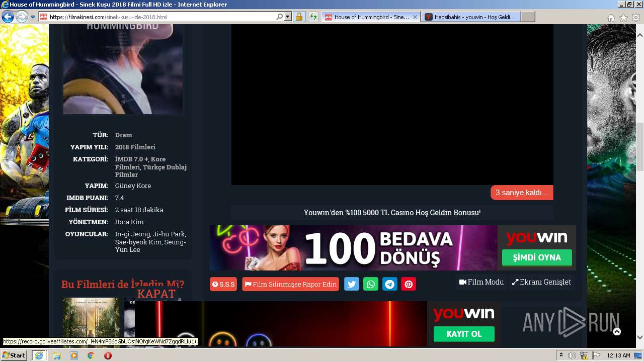The height and width of the screenshot is (362, 644).
Task: Open İMDB 7.0 + category link
Action: (132, 159)
